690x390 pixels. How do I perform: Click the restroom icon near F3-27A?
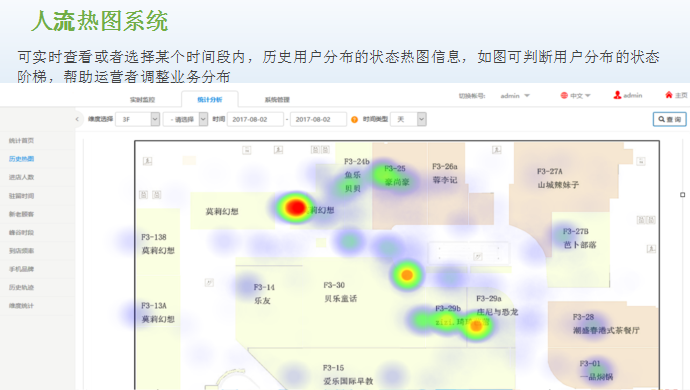point(496,150)
